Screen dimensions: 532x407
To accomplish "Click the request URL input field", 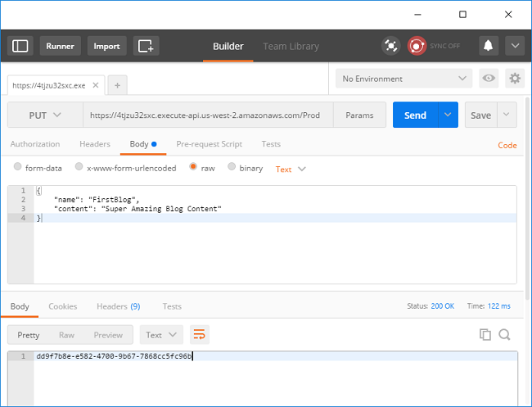I will 208,115.
